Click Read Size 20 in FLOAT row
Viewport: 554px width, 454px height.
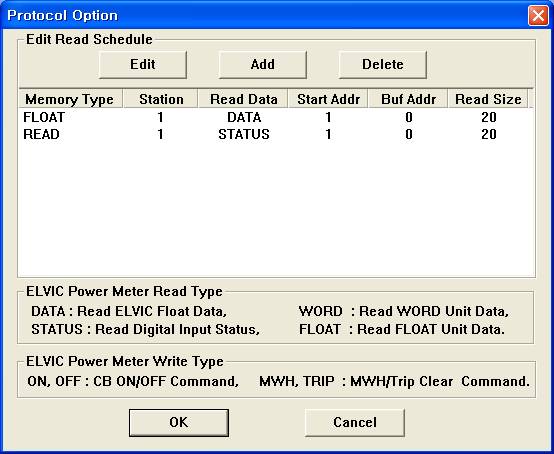489,117
